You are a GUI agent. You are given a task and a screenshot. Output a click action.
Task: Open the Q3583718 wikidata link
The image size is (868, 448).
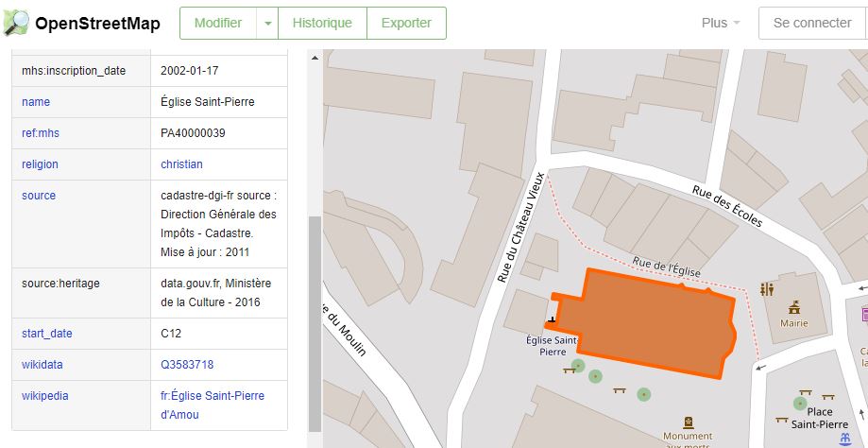[187, 365]
